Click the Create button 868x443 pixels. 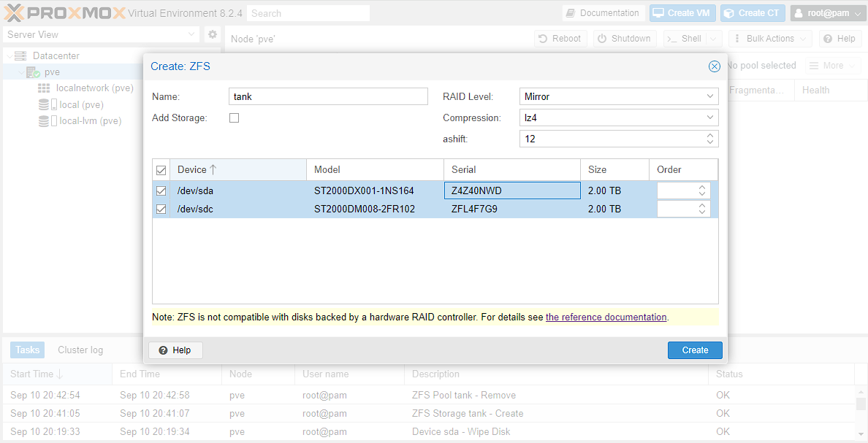[x=694, y=350]
